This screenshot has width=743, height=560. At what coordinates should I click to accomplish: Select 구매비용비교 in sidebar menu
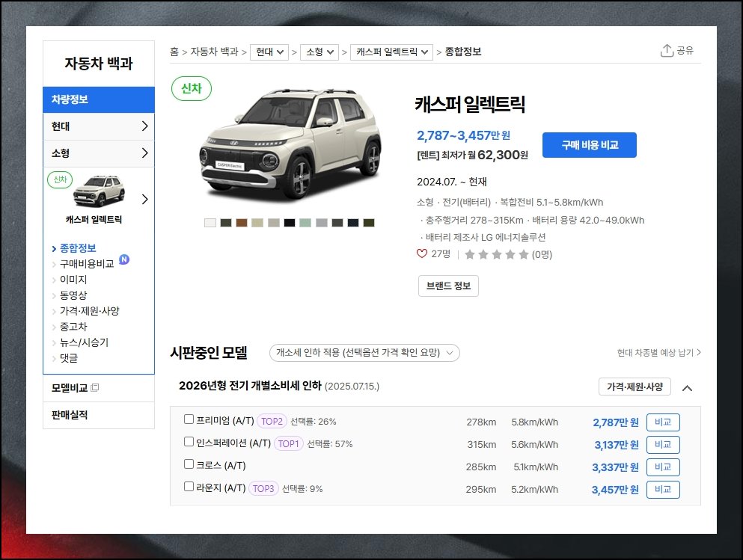coord(87,264)
